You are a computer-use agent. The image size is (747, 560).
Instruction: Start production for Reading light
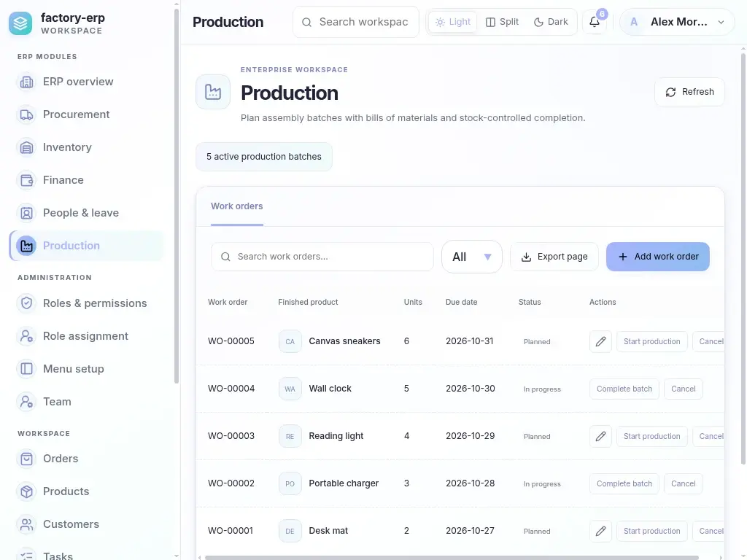(651, 436)
